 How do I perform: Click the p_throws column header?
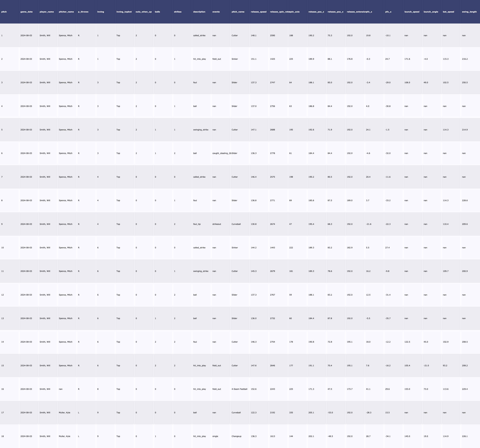(83, 12)
